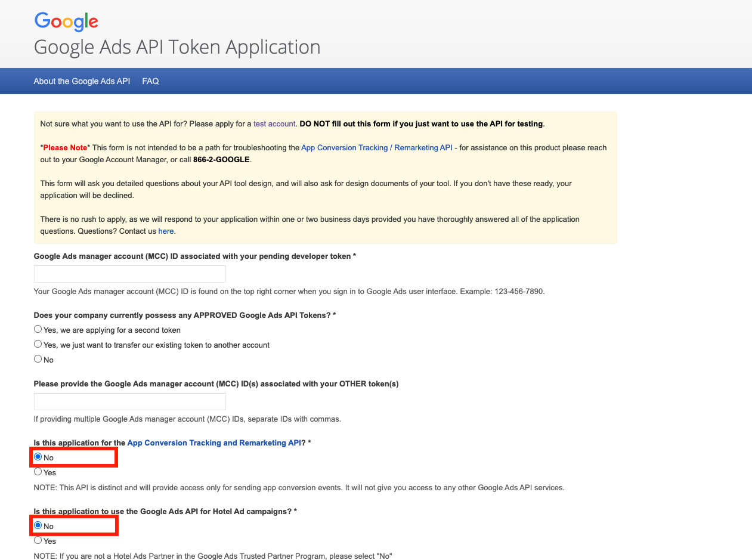Select 'No' for the App Conversion Tracking question
Image resolution: width=752 pixels, height=560 pixels.
pyautogui.click(x=38, y=456)
